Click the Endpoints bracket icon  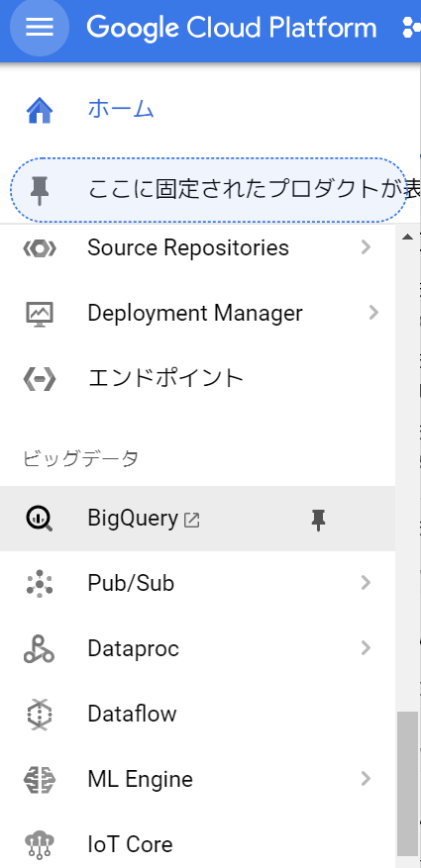pos(40,379)
